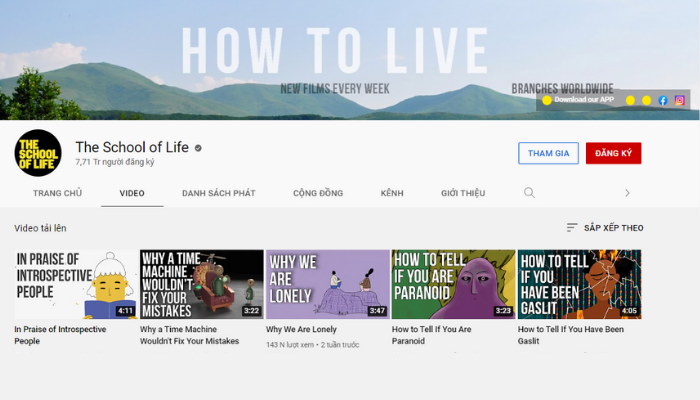Click the THAM GIA button

[x=548, y=153]
